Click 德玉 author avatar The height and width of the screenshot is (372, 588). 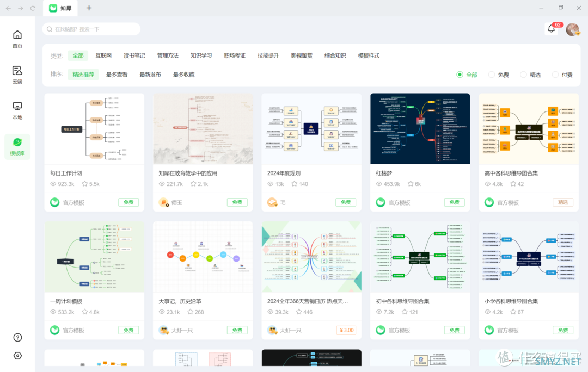tap(163, 202)
